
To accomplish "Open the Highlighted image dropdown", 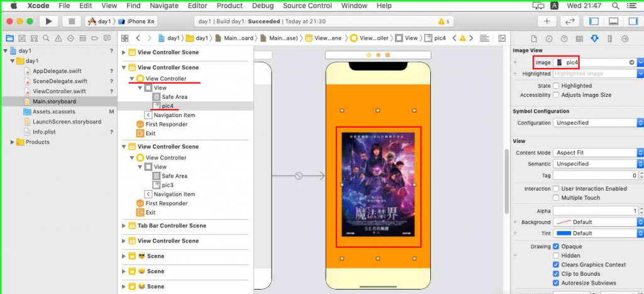I will pyautogui.click(x=640, y=74).
